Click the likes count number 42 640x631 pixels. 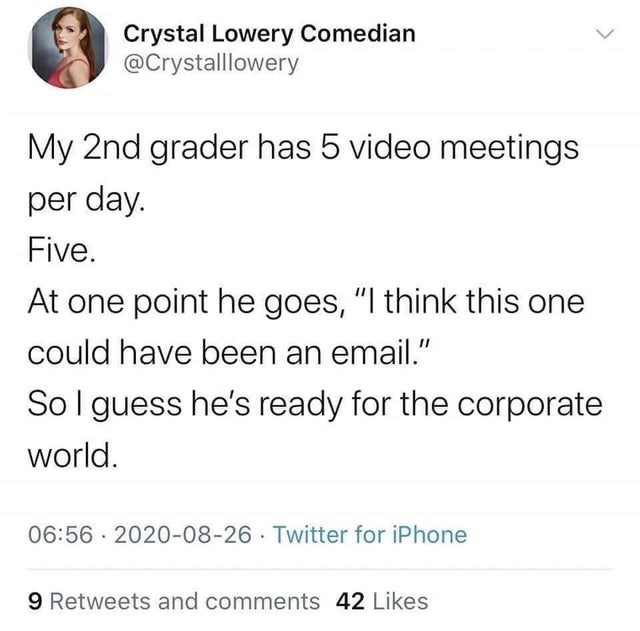click(x=350, y=601)
